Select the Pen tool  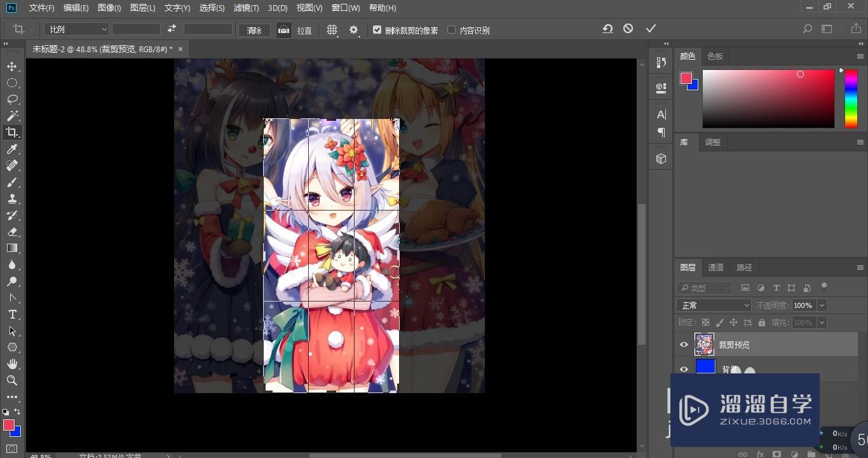pyautogui.click(x=12, y=298)
